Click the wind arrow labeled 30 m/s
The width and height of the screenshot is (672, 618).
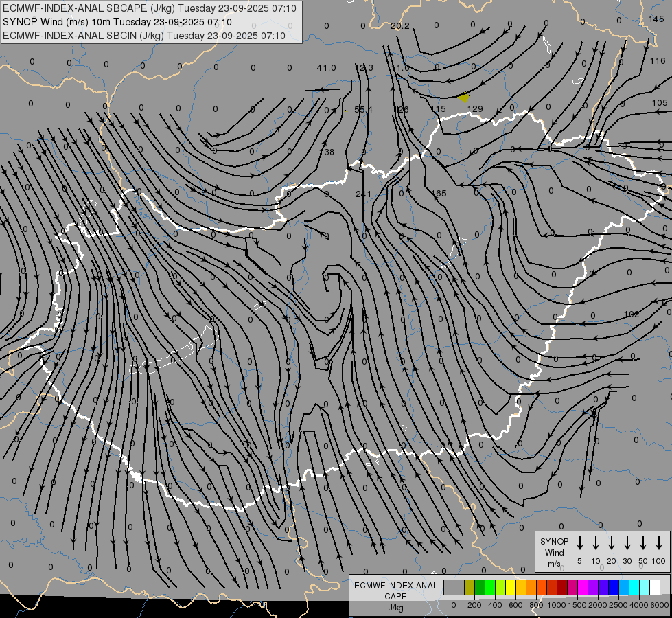point(627,542)
